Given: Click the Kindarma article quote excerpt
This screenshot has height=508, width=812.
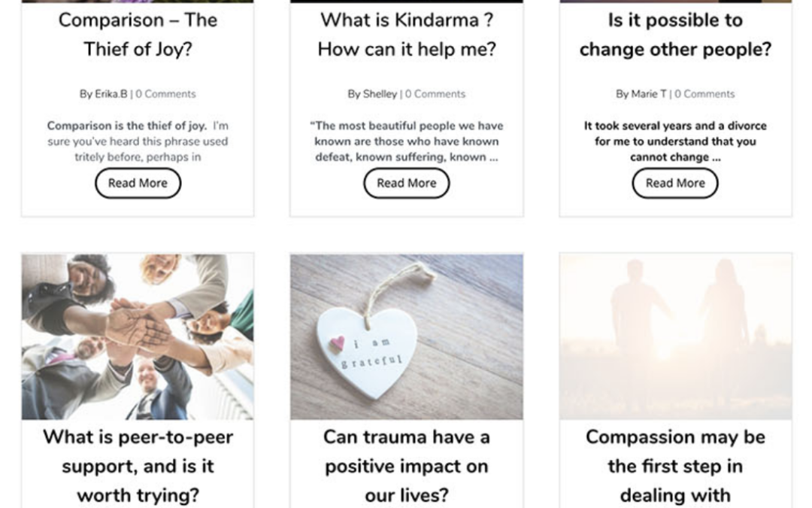Looking at the screenshot, I should pos(406,141).
